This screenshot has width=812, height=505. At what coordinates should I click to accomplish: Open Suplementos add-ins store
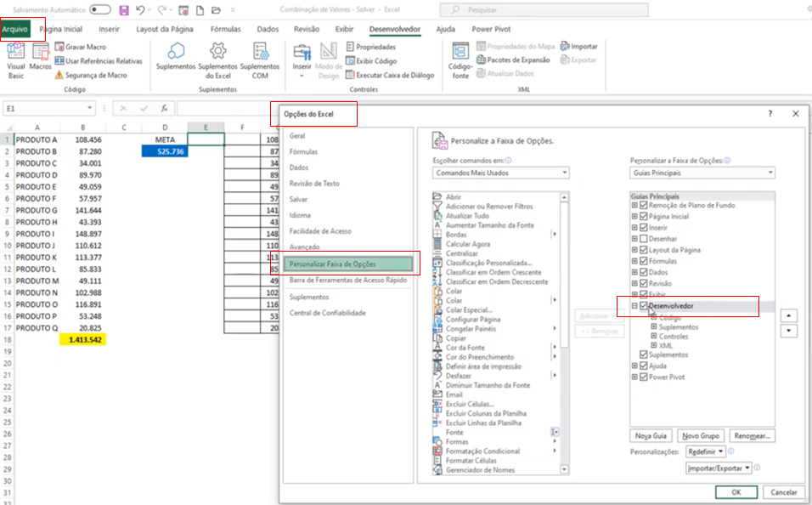(x=176, y=57)
